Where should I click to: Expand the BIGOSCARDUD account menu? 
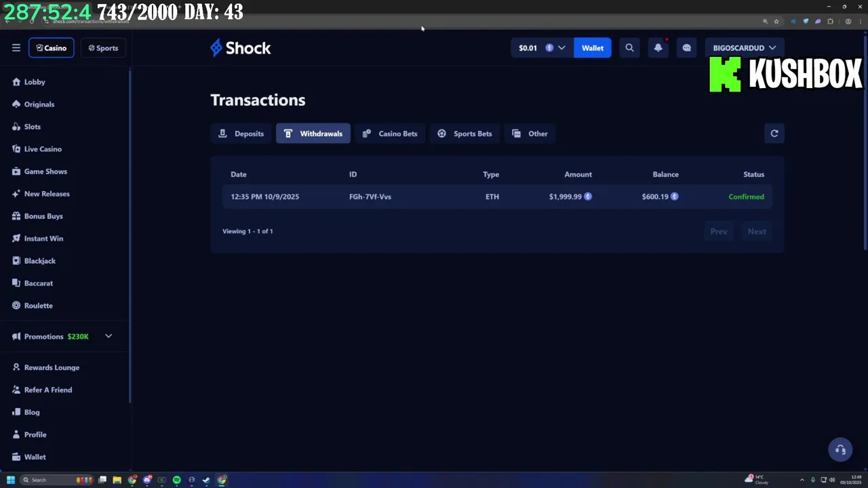click(x=744, y=48)
